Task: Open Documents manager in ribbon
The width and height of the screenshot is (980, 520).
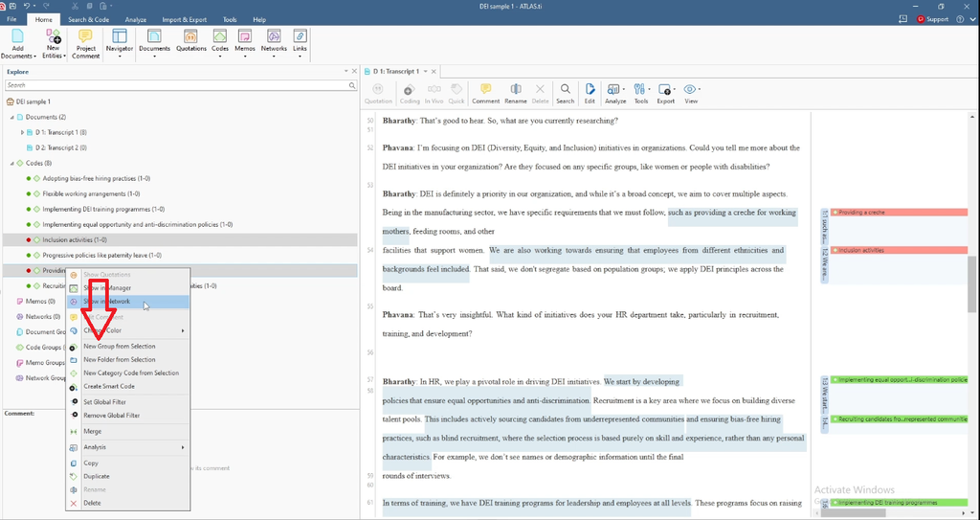Action: click(x=154, y=44)
